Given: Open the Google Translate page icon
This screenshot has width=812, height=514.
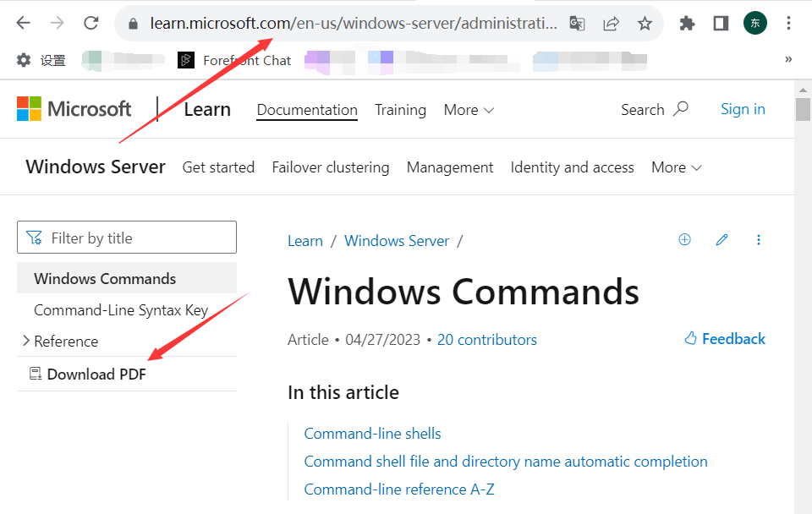Looking at the screenshot, I should pyautogui.click(x=577, y=24).
